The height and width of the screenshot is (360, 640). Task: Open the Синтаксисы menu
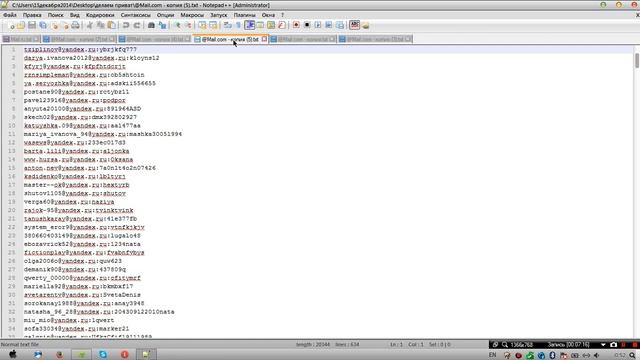136,15
